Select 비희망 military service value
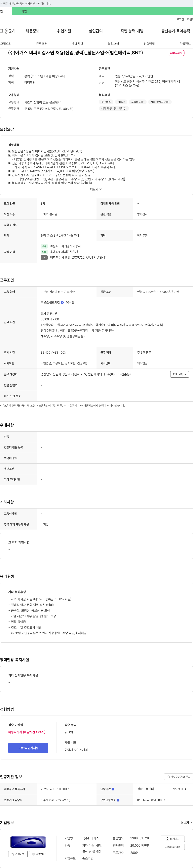193x868 pixels. 44,524
